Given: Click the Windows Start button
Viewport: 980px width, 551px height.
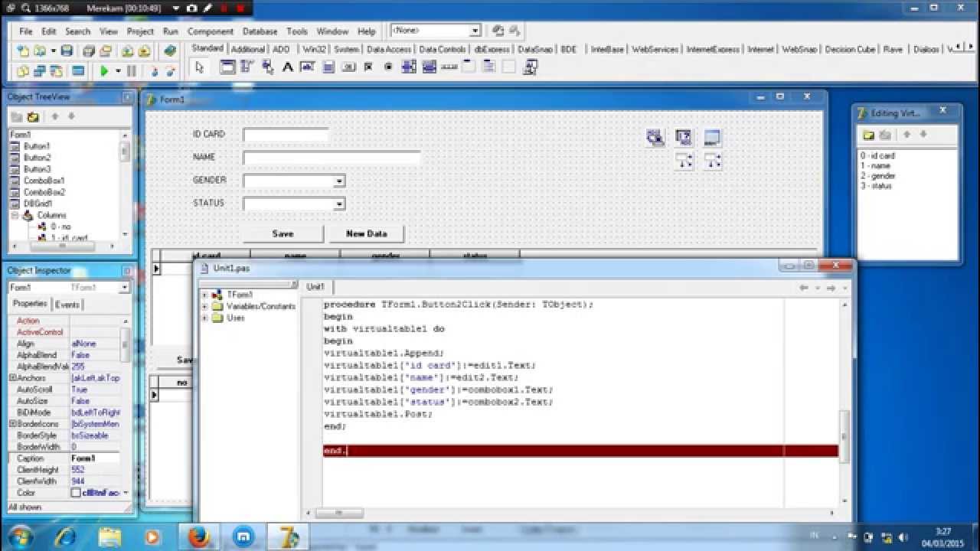Looking at the screenshot, I should point(19,536).
